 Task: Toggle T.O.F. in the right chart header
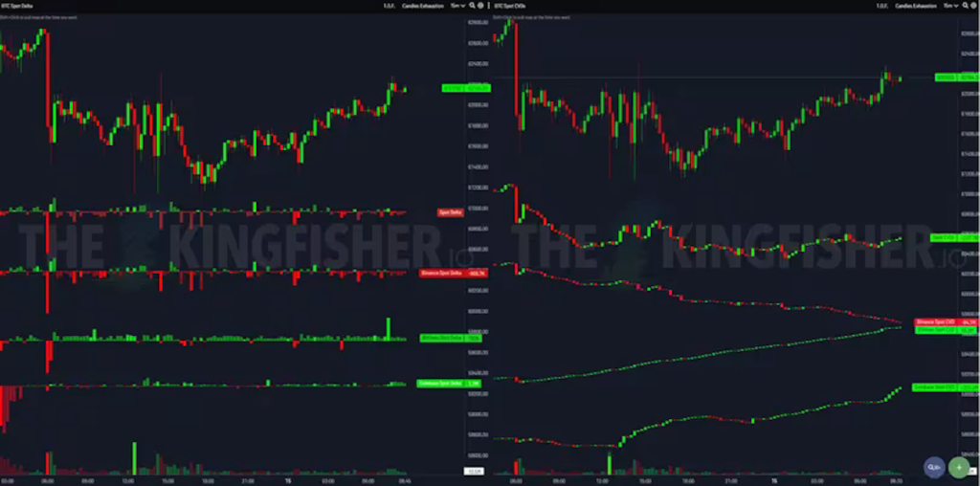[x=883, y=6]
